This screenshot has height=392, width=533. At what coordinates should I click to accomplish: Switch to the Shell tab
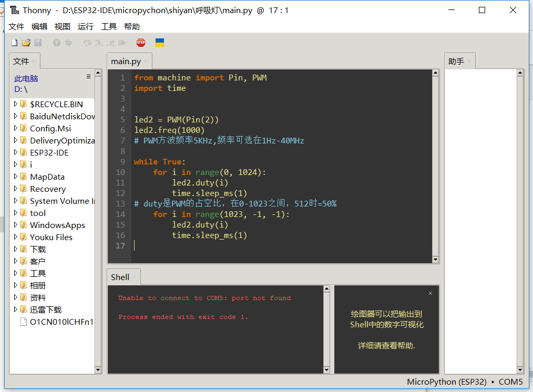(120, 277)
